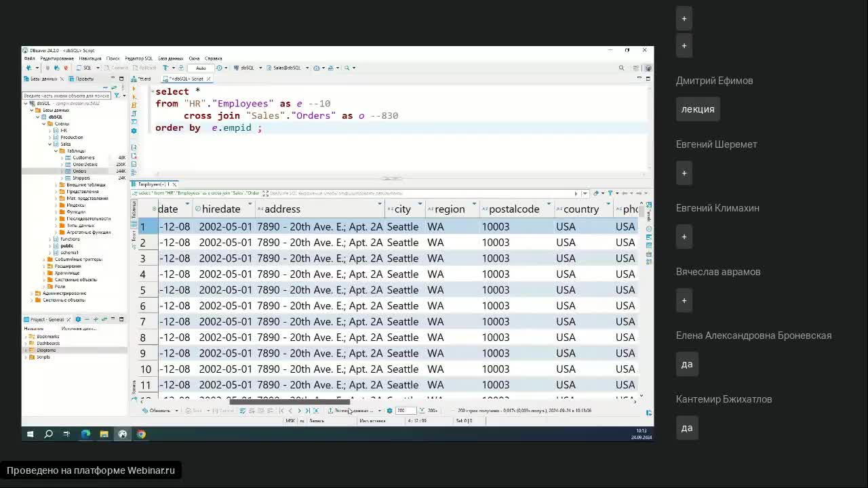Click the Commit button in the toolbar
Screen dimensions: 868x488
pos(117,68)
